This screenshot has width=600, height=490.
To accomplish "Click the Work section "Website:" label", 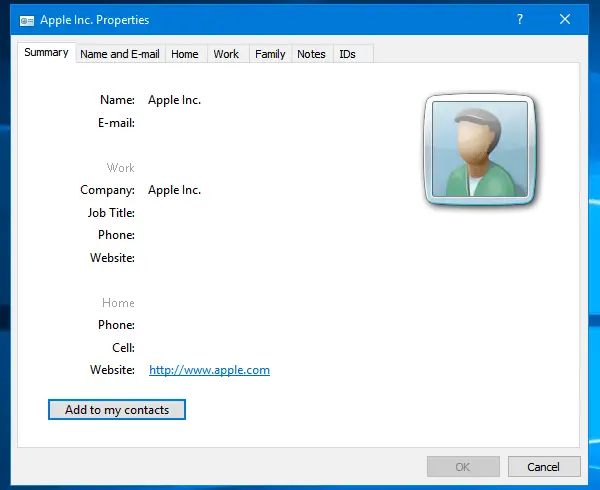I will (x=112, y=258).
